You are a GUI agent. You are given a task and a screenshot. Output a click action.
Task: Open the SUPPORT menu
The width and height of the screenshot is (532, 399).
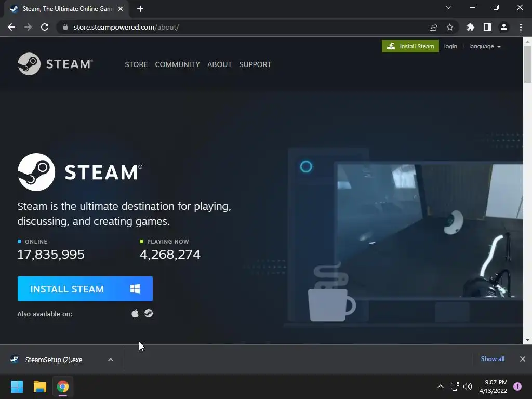[255, 64]
